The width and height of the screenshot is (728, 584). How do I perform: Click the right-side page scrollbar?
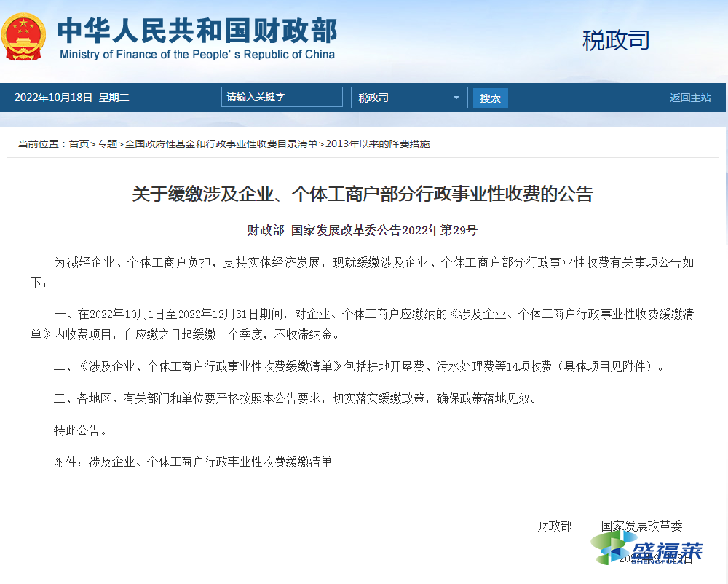[x=723, y=291]
